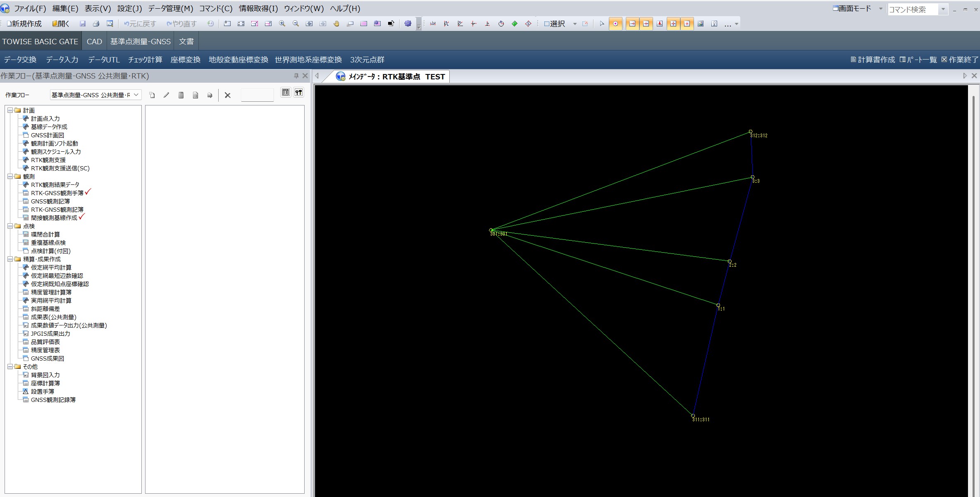Toggle the red crosshair snap button
Viewport: 980px width, 497px height.
click(673, 24)
